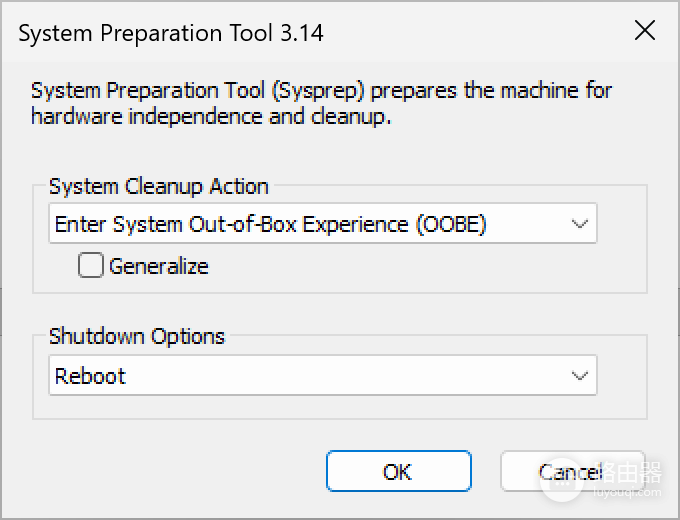Click the Generalize label text
The image size is (680, 520).
159,266
